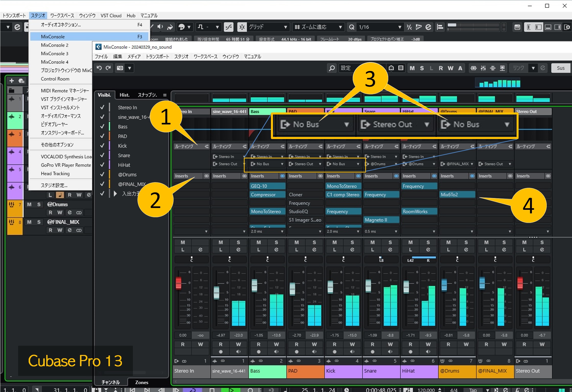Click the speaker icon in top toolbar

pyautogui.click(x=160, y=27)
